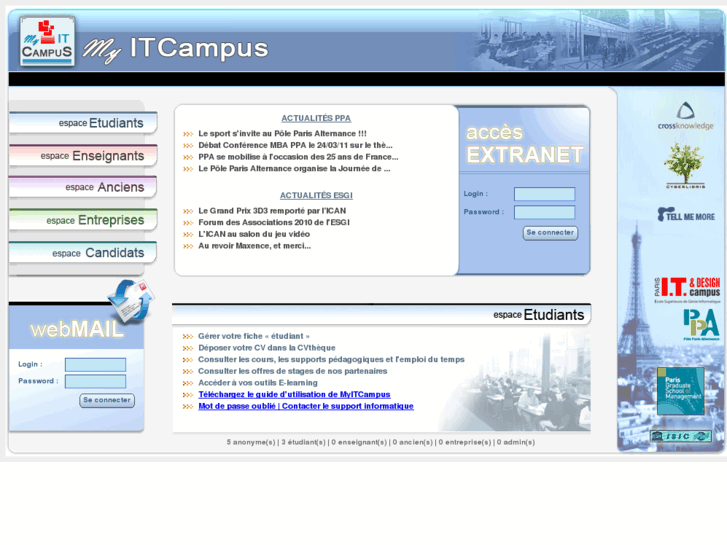
Task: Click the PPA Pôle Paris Alternance logo
Action: coord(701,325)
